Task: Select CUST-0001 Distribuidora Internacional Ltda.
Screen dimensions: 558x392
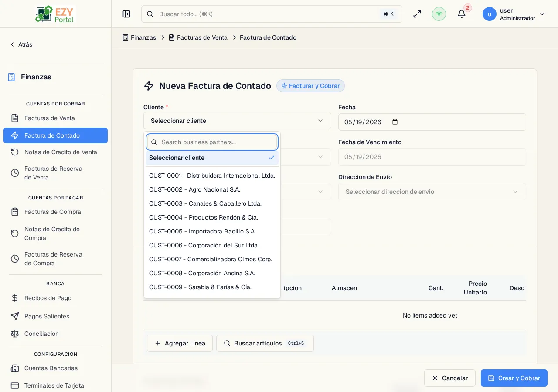Action: 212,176
